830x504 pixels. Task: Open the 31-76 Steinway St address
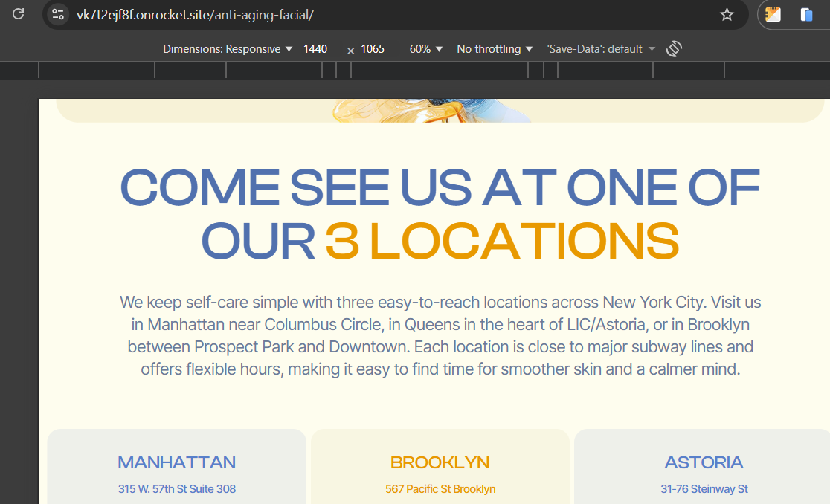(704, 488)
